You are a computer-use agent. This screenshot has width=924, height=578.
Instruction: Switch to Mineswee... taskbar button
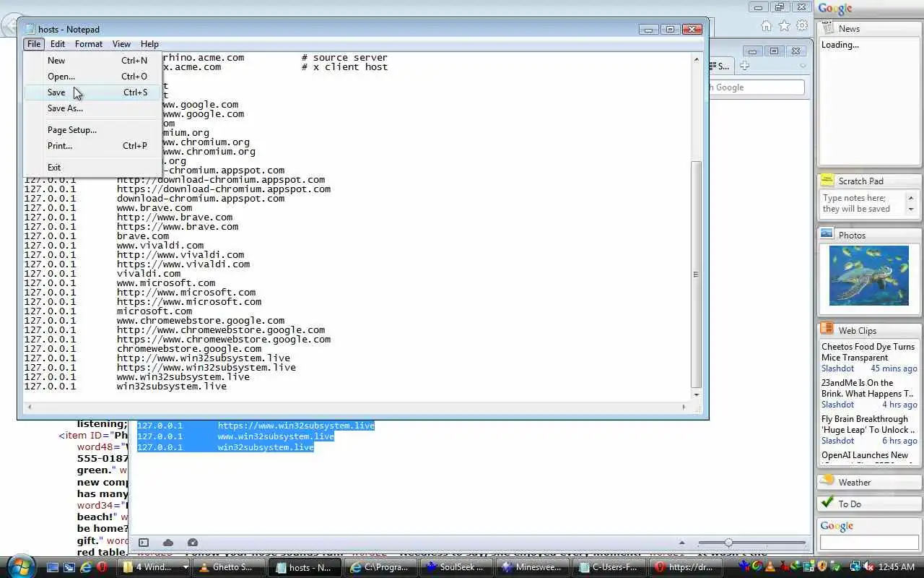point(531,567)
